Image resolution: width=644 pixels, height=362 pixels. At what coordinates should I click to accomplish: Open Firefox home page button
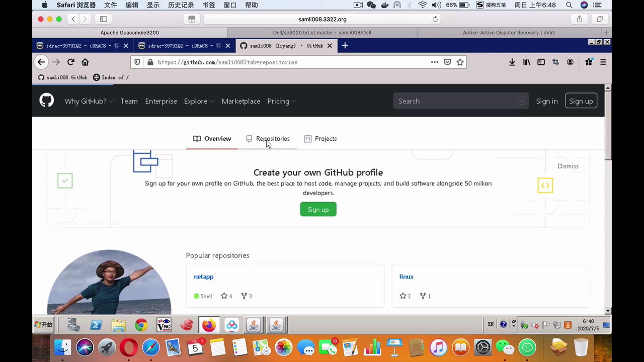[x=85, y=62]
